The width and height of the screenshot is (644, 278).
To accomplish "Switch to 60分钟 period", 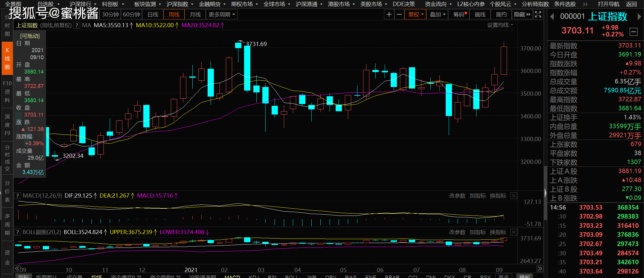I will coord(131,14).
